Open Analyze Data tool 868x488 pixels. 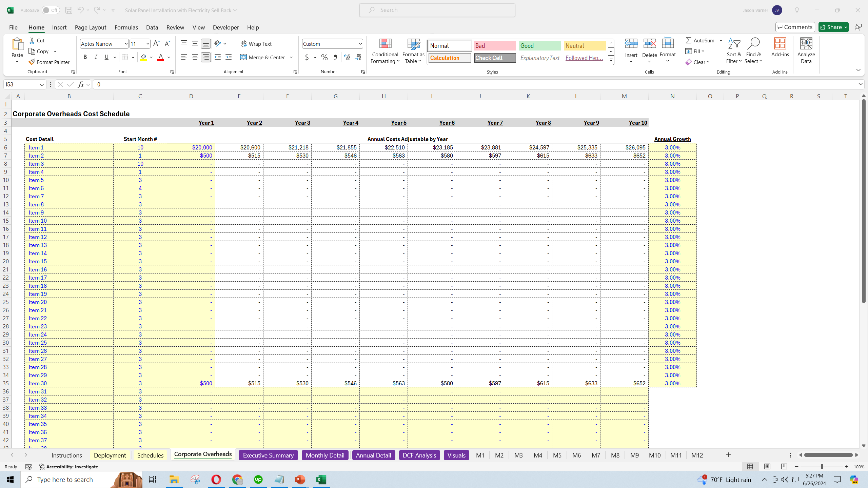(x=806, y=51)
